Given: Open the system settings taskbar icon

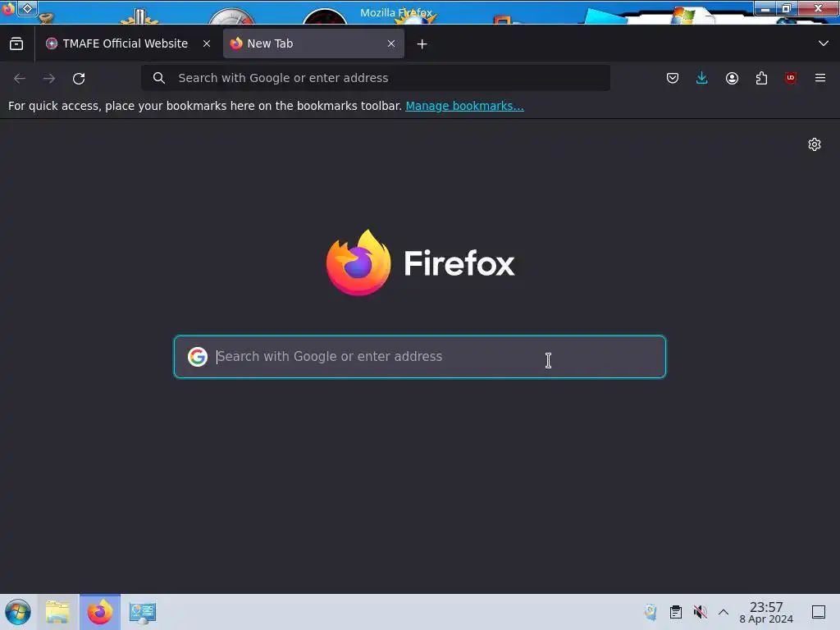Looking at the screenshot, I should [143, 612].
